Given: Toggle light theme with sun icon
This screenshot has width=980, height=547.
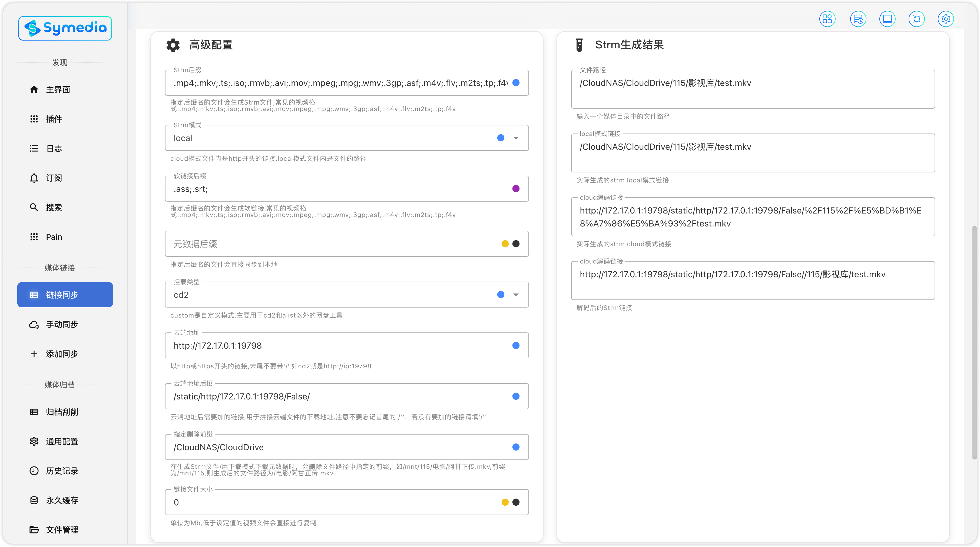Looking at the screenshot, I should click(916, 19).
